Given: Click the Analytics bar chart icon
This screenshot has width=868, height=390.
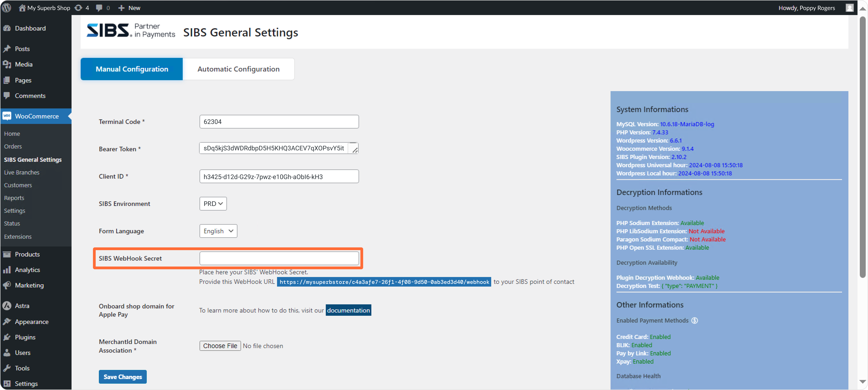Looking at the screenshot, I should (7, 270).
